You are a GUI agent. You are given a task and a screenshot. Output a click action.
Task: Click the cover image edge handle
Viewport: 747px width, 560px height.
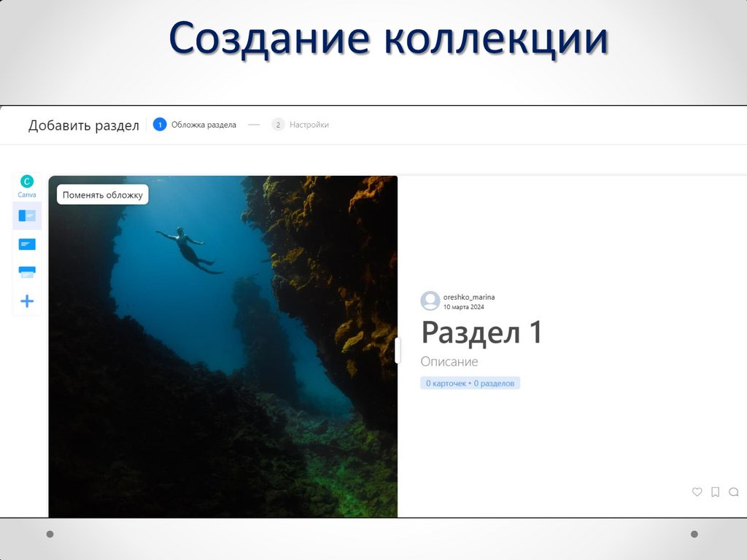point(398,351)
